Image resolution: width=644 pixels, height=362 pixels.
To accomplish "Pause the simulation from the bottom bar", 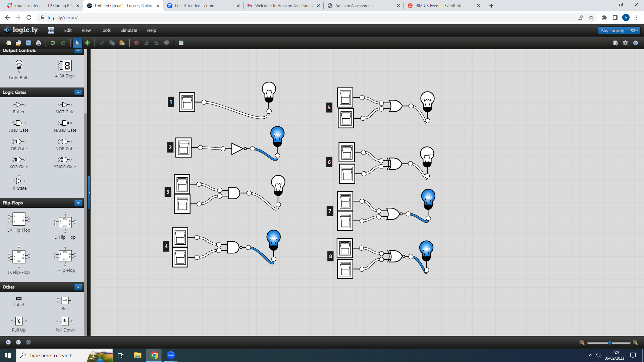I will pyautogui.click(x=18, y=342).
